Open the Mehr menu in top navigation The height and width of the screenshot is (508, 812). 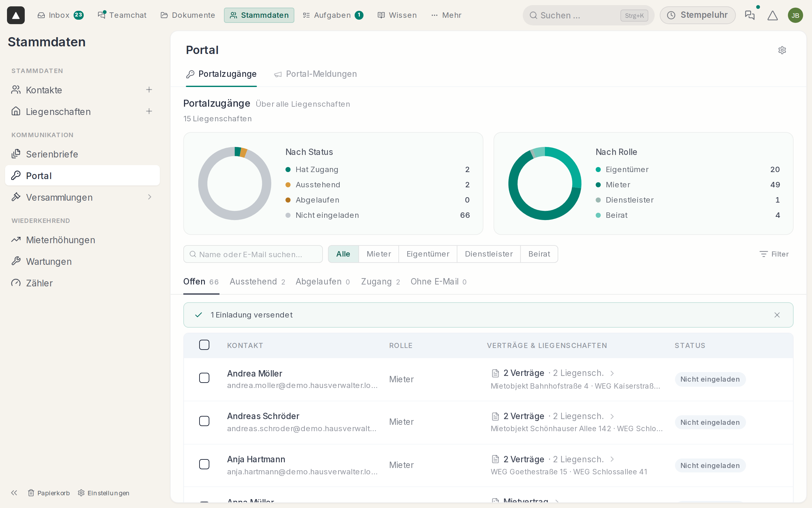pyautogui.click(x=446, y=15)
